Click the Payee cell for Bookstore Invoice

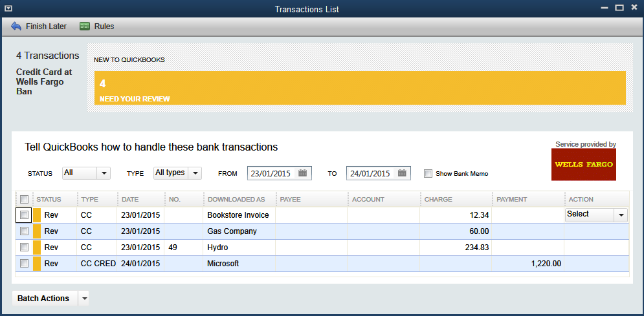coord(311,215)
